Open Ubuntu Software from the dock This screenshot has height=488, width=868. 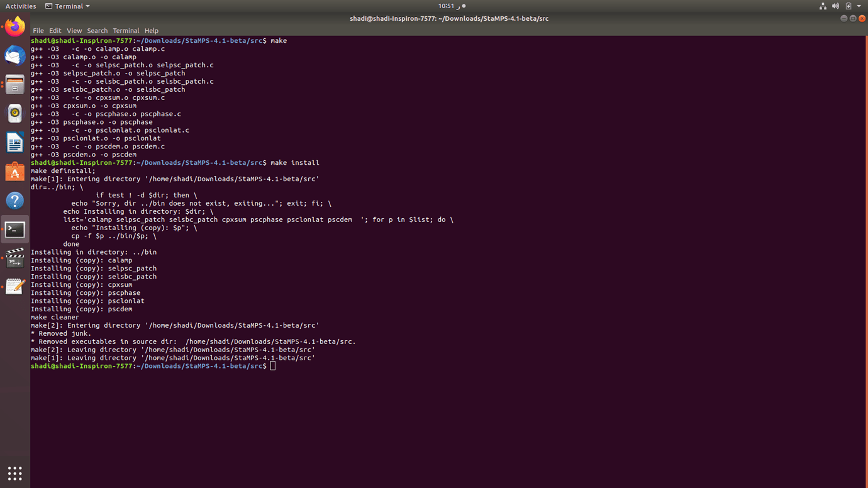(14, 171)
